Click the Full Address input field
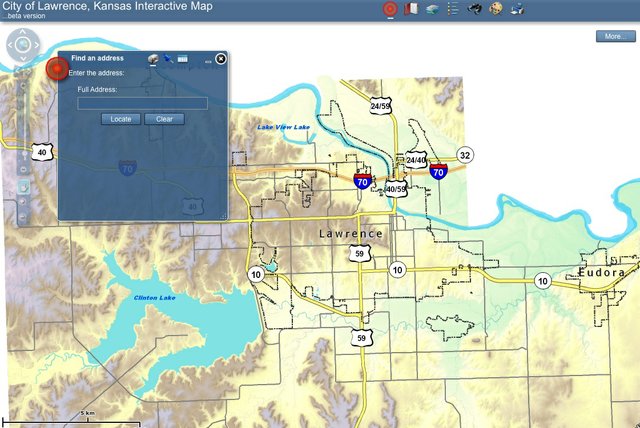Viewport: 640px width, 428px height. click(x=142, y=103)
